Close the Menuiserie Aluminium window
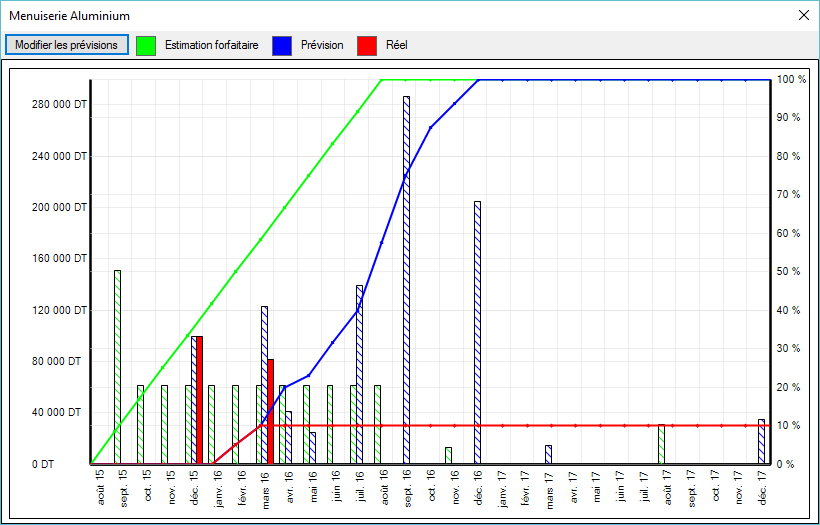 (x=803, y=16)
